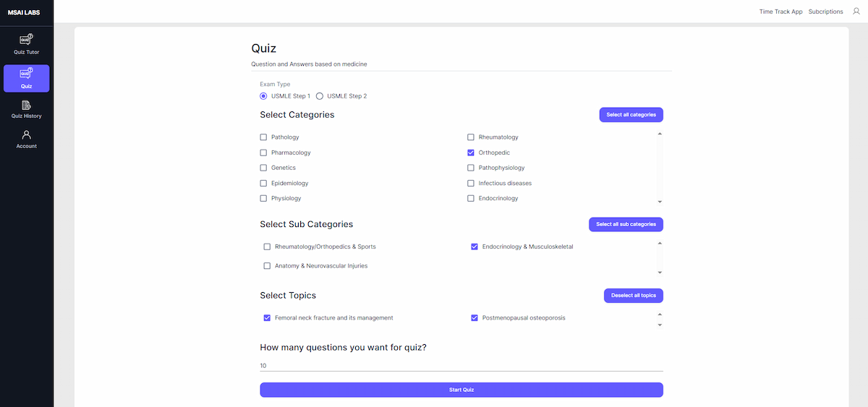The image size is (868, 407).
Task: Open the Quiz History icon
Action: point(27,106)
